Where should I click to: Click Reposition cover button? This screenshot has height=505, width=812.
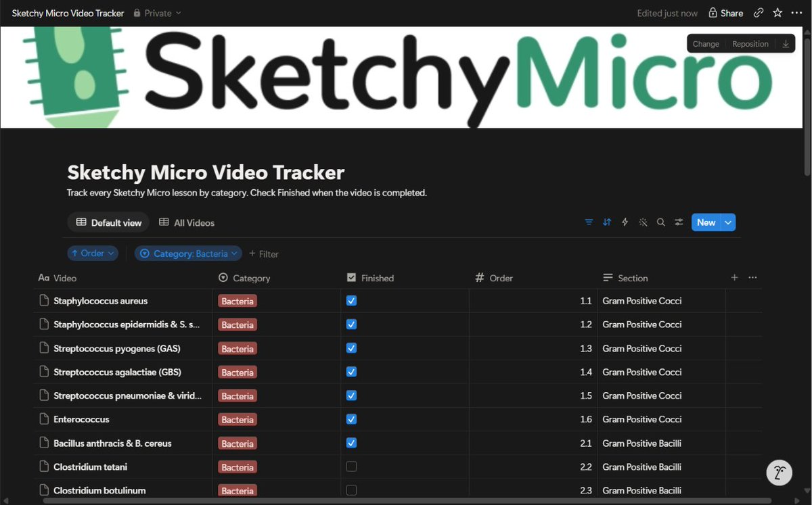(750, 44)
